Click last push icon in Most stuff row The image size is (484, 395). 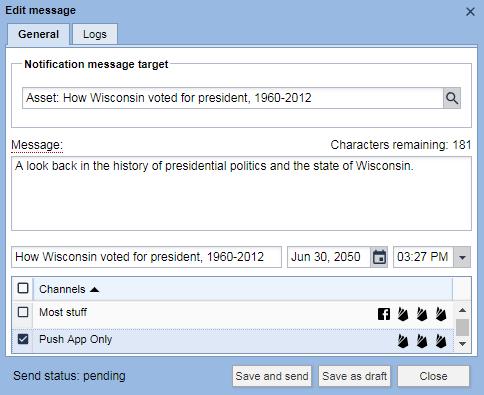(441, 314)
